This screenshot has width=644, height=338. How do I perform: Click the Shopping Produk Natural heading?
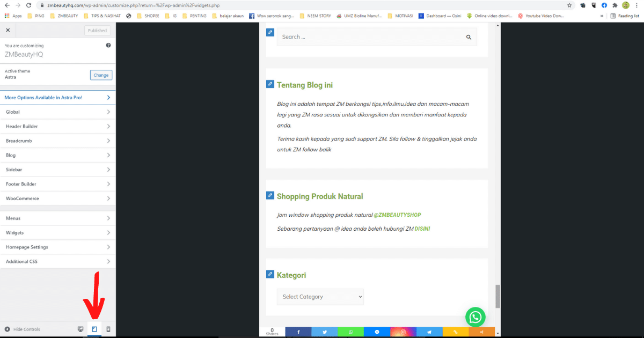320,196
